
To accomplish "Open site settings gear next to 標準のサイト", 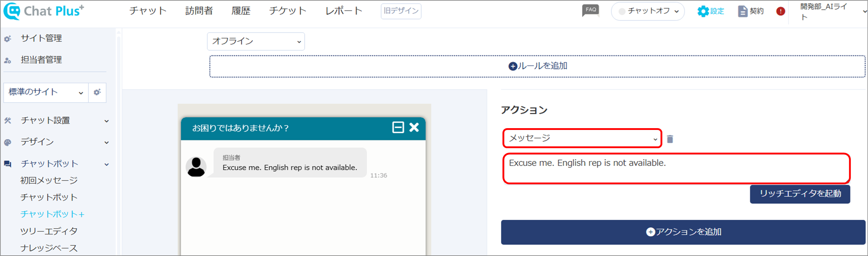I will pyautogui.click(x=98, y=92).
